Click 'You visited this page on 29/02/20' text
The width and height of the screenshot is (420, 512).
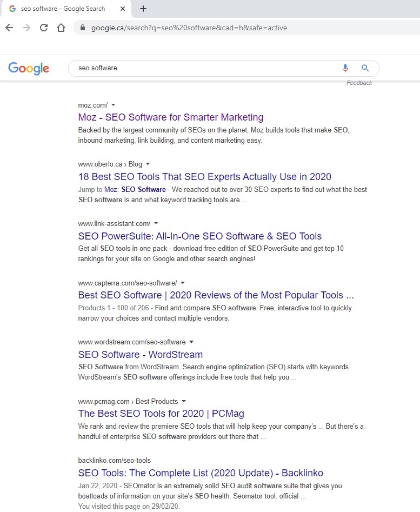pyautogui.click(x=129, y=507)
